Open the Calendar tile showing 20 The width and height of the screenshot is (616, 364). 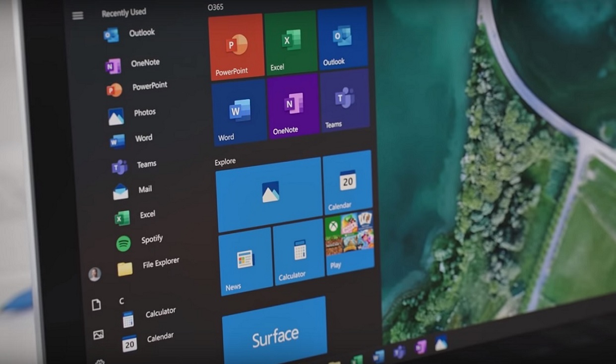click(x=348, y=182)
